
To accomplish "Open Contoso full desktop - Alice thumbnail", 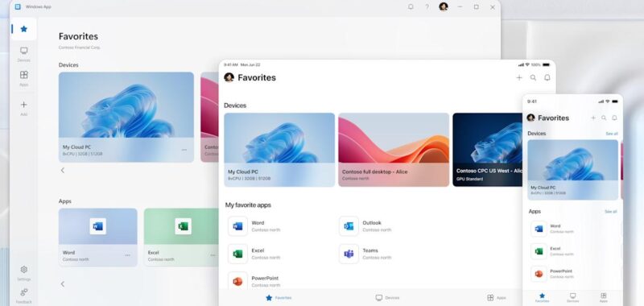I will pyautogui.click(x=394, y=150).
